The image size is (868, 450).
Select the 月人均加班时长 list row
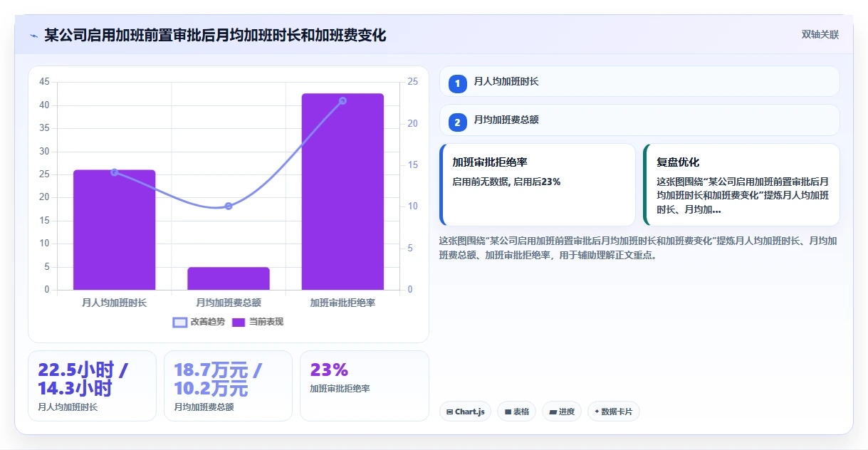tap(639, 81)
